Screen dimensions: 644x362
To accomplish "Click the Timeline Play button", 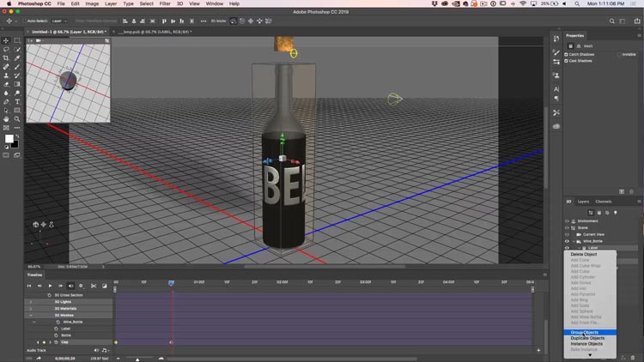I will [x=50, y=286].
